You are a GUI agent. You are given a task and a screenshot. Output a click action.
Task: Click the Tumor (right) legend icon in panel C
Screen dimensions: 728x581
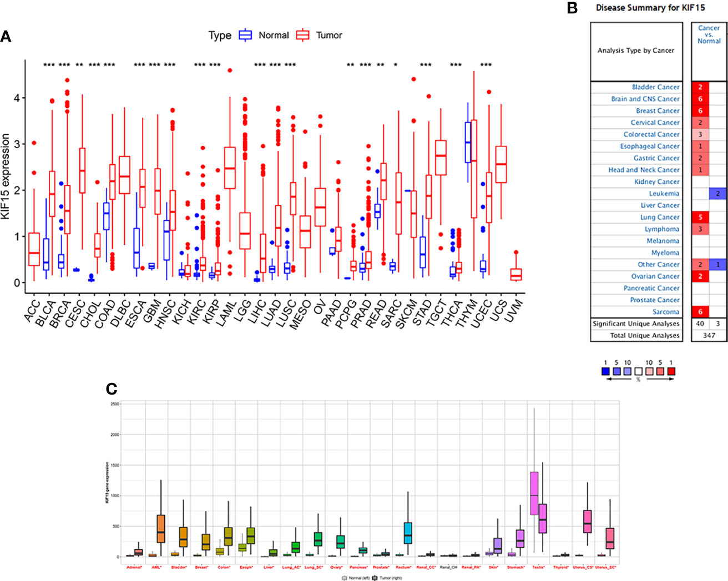coord(375,578)
